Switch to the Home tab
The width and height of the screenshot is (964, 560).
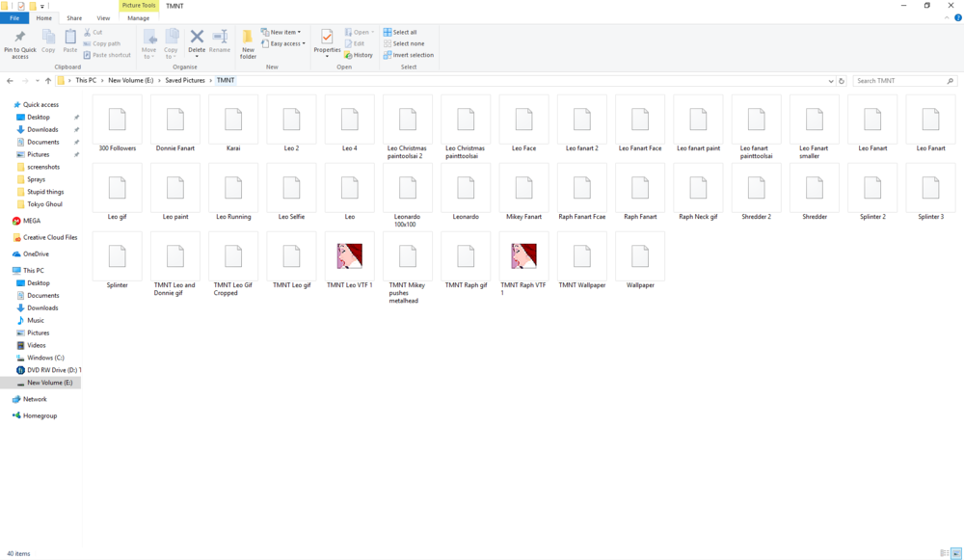click(44, 18)
